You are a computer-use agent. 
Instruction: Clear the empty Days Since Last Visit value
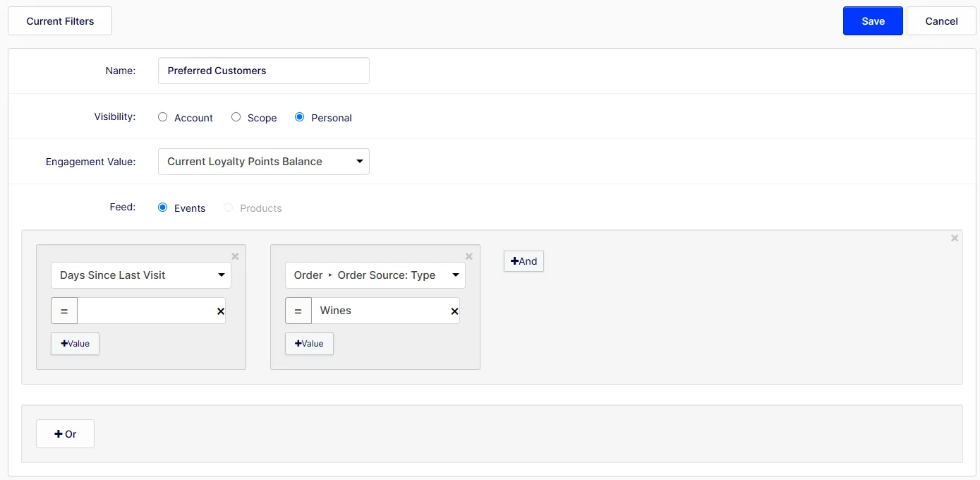point(220,311)
